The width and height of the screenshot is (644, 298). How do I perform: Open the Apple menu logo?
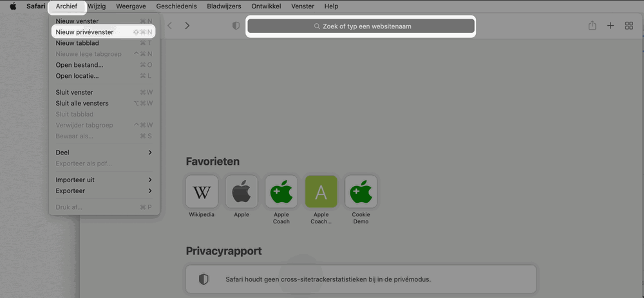[x=13, y=6]
